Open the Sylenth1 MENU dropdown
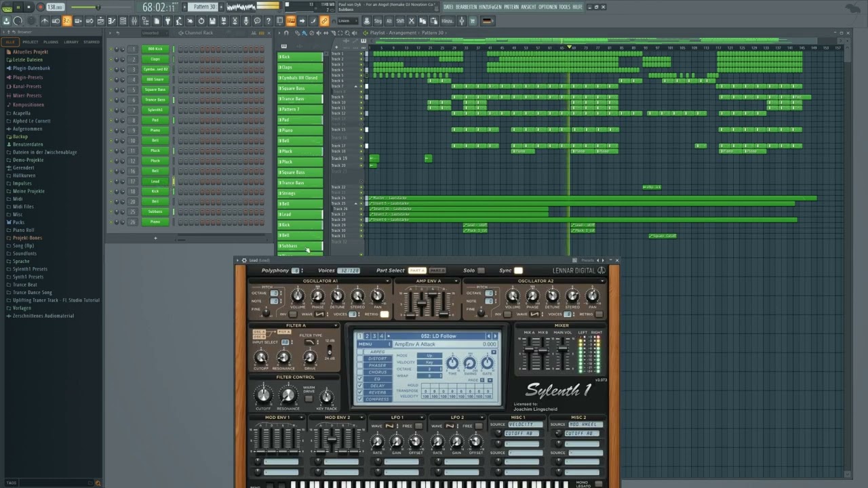 374,344
